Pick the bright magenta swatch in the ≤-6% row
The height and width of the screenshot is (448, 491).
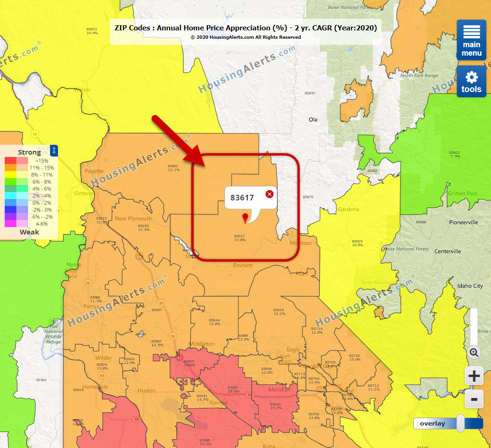click(x=10, y=224)
